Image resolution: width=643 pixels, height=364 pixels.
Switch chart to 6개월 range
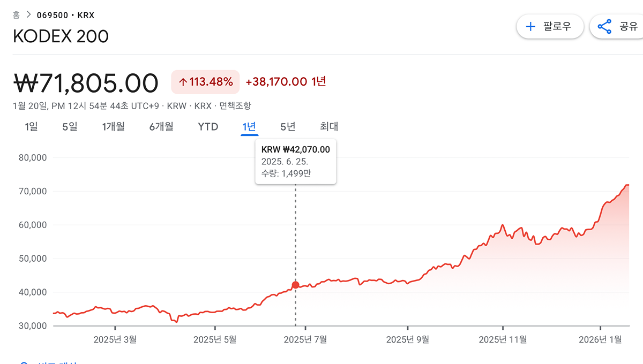click(161, 127)
